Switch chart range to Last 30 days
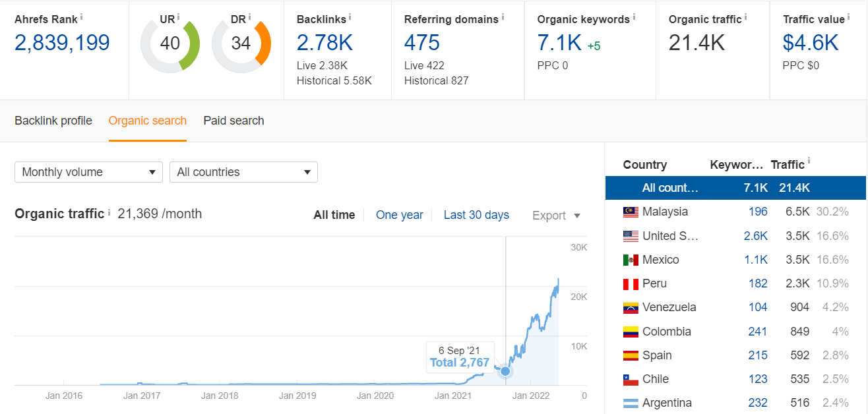This screenshot has height=414, width=868. (476, 215)
